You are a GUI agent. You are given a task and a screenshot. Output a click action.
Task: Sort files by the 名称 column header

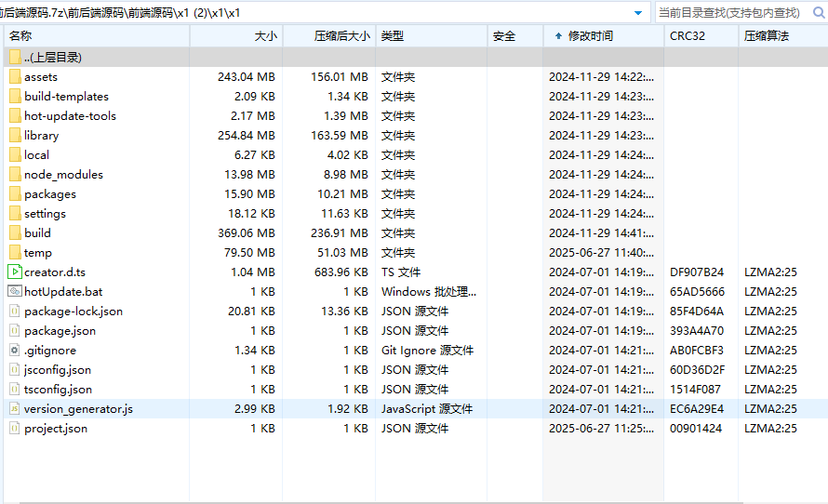(x=20, y=36)
